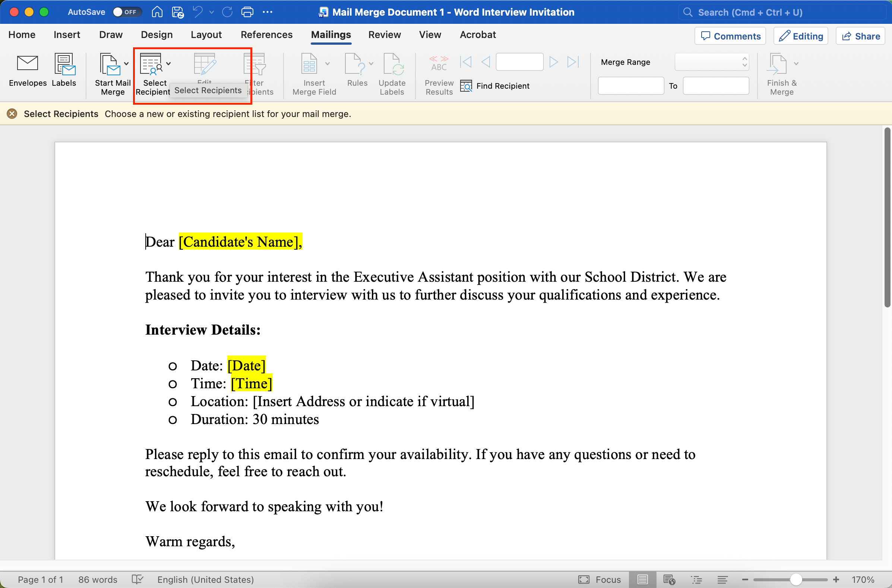Click the Home icon in title bar
The image size is (892, 588).
click(157, 12)
